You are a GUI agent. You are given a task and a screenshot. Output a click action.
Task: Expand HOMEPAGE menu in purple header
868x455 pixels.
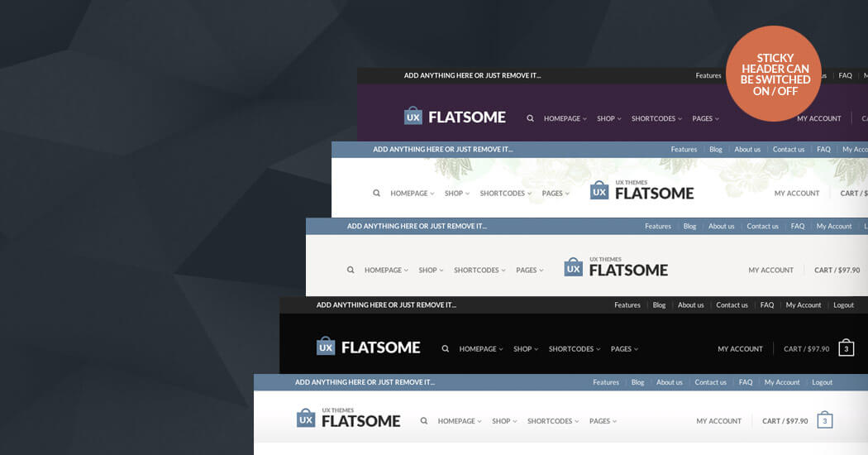pyautogui.click(x=565, y=118)
